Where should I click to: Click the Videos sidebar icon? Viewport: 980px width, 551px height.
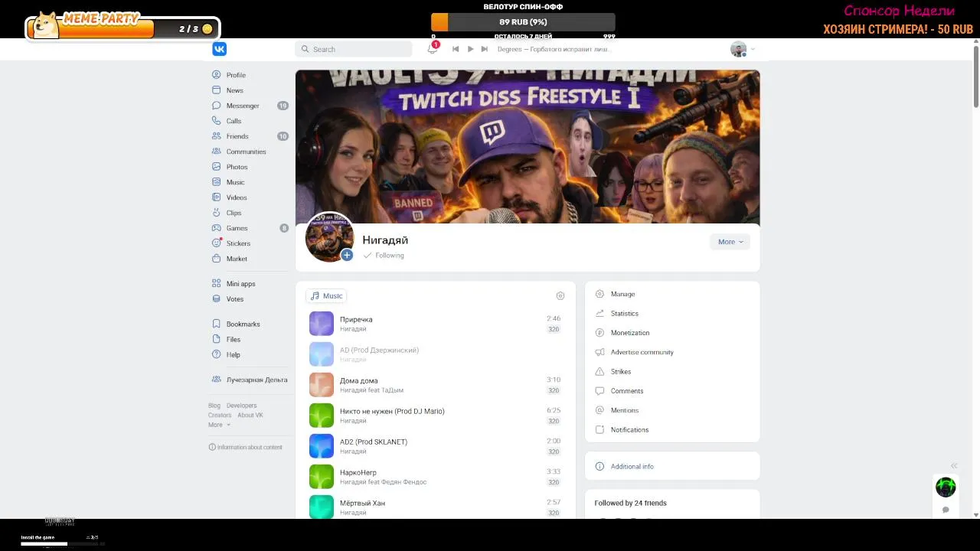(217, 197)
